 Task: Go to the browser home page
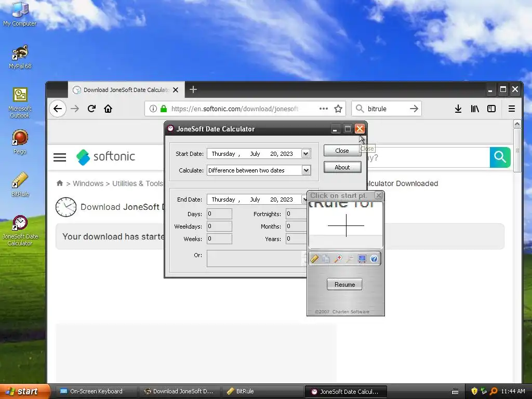(x=108, y=109)
